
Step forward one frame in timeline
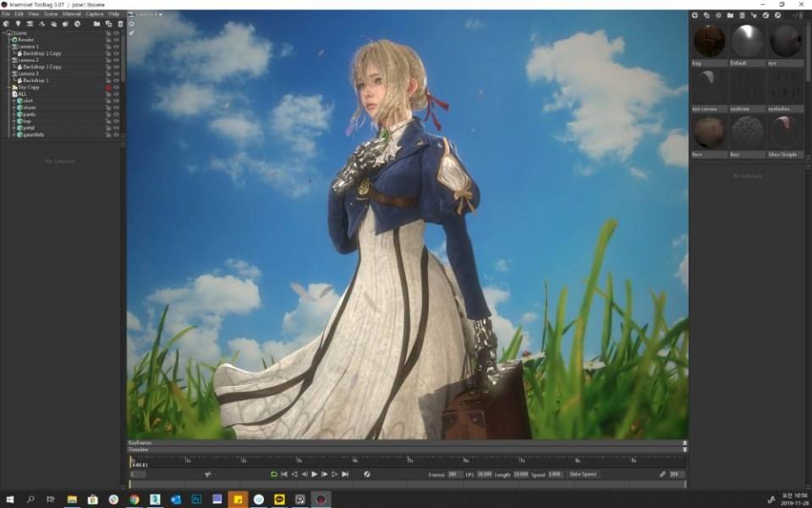point(325,474)
